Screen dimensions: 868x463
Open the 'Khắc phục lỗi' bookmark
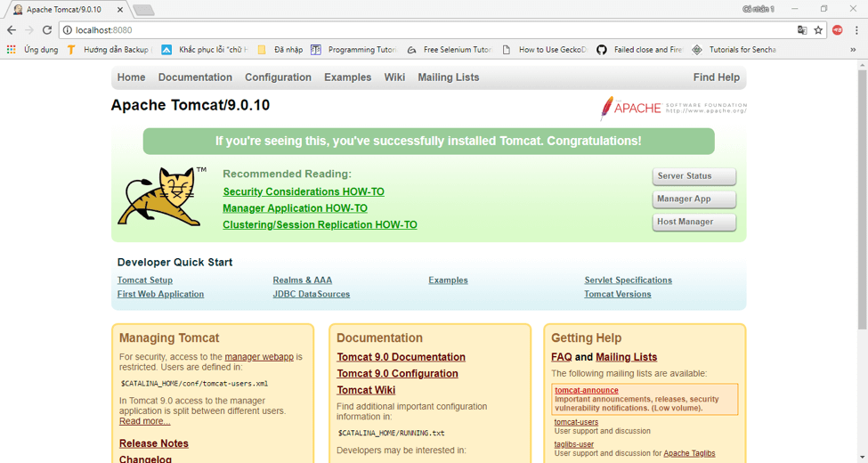coord(205,49)
